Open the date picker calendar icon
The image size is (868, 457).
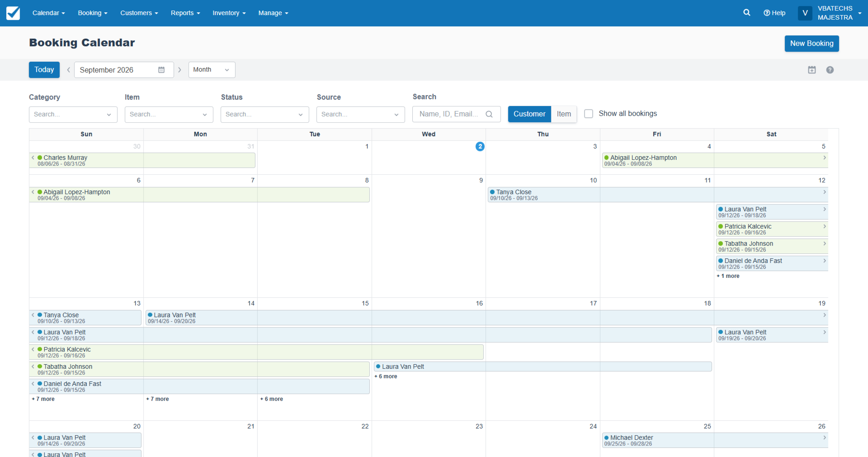(161, 70)
